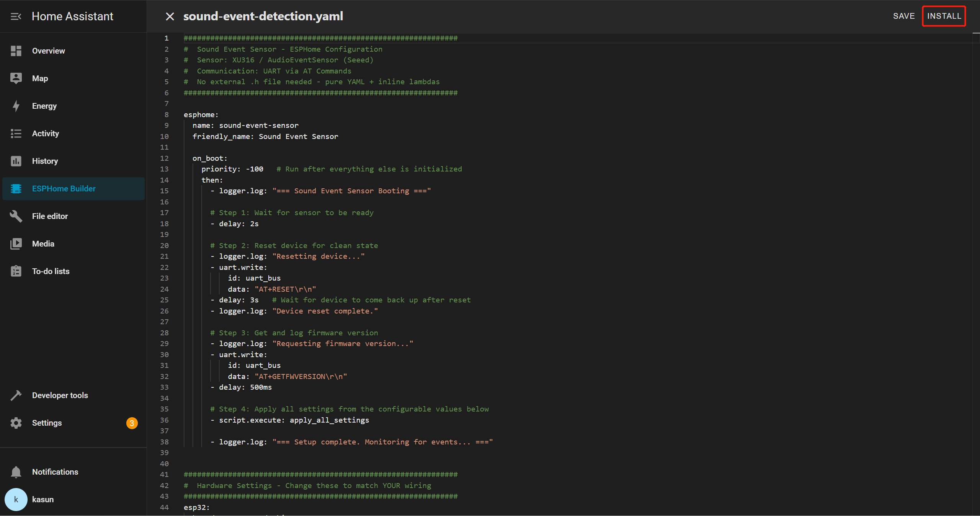Click the Settings notification badge
This screenshot has width=980, height=516.
(x=132, y=423)
